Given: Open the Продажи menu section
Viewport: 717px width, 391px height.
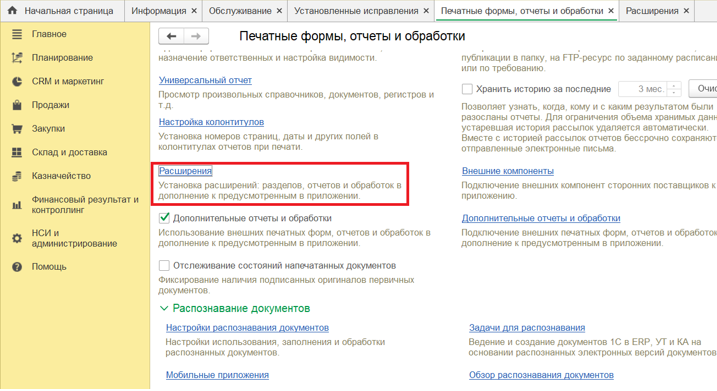Looking at the screenshot, I should (50, 105).
